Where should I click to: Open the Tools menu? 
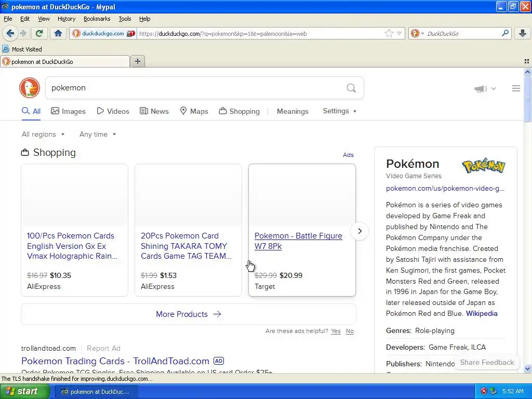coord(125,19)
